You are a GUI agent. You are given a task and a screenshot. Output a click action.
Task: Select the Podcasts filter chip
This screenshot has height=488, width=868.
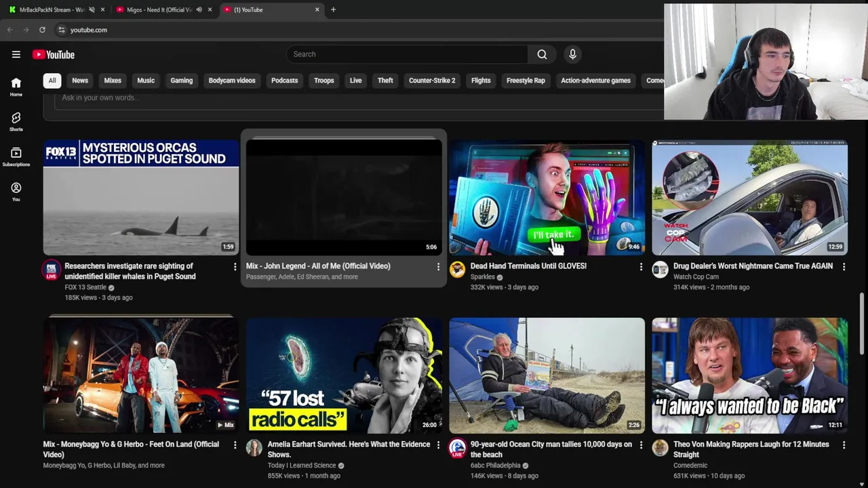pyautogui.click(x=285, y=81)
